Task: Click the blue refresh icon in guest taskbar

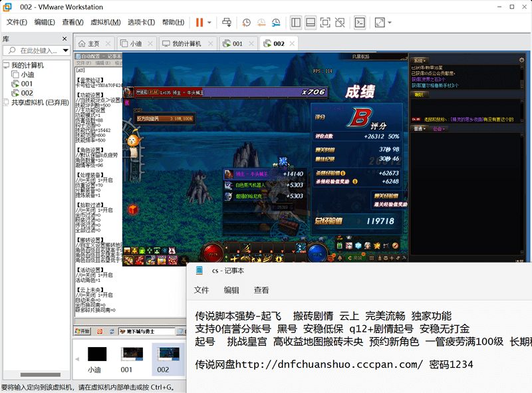Action: point(112,331)
